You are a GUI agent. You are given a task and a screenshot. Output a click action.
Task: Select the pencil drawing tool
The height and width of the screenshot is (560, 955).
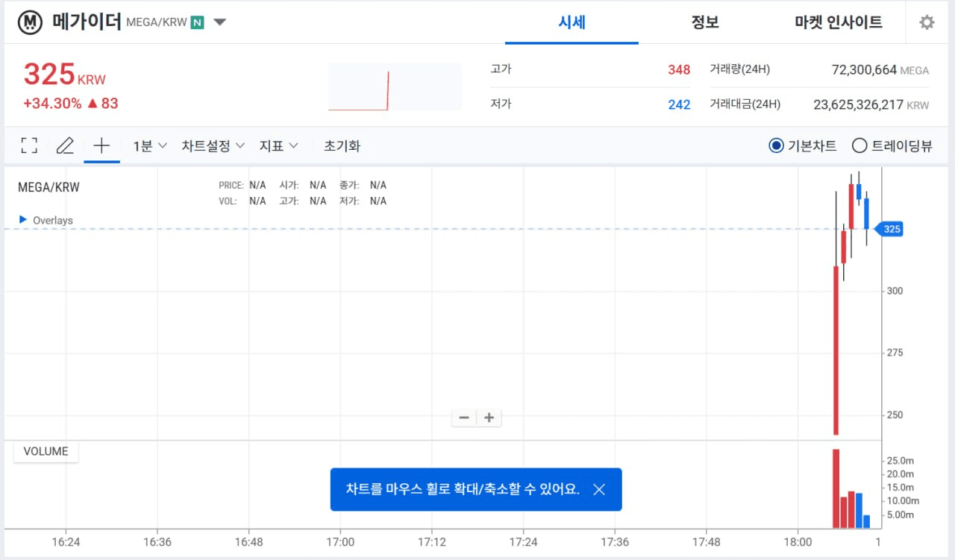tap(65, 145)
